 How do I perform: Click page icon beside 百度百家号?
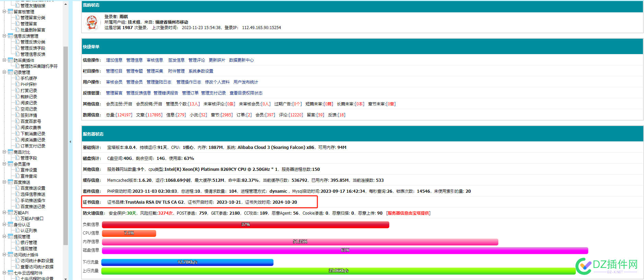coord(17,121)
